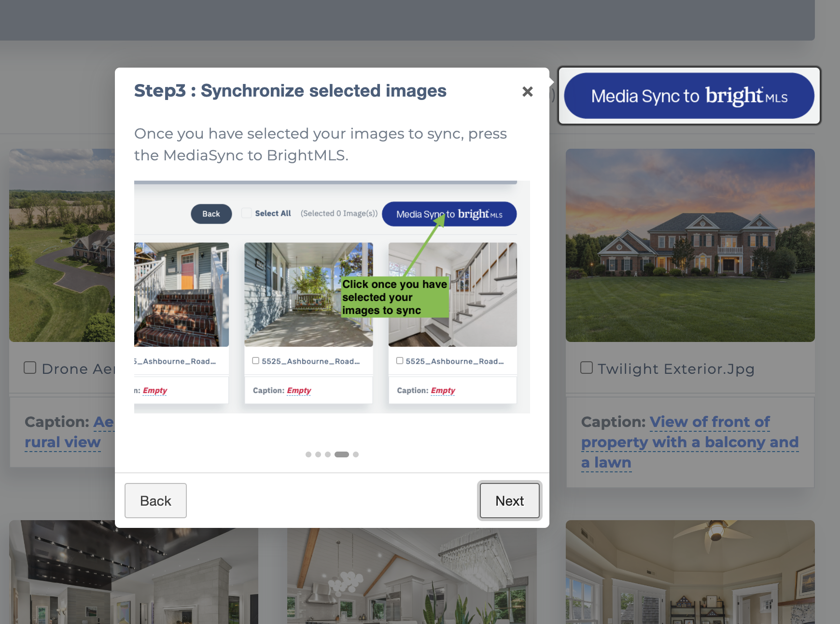
Task: Jump to the third tutorial step dot
Action: click(328, 454)
